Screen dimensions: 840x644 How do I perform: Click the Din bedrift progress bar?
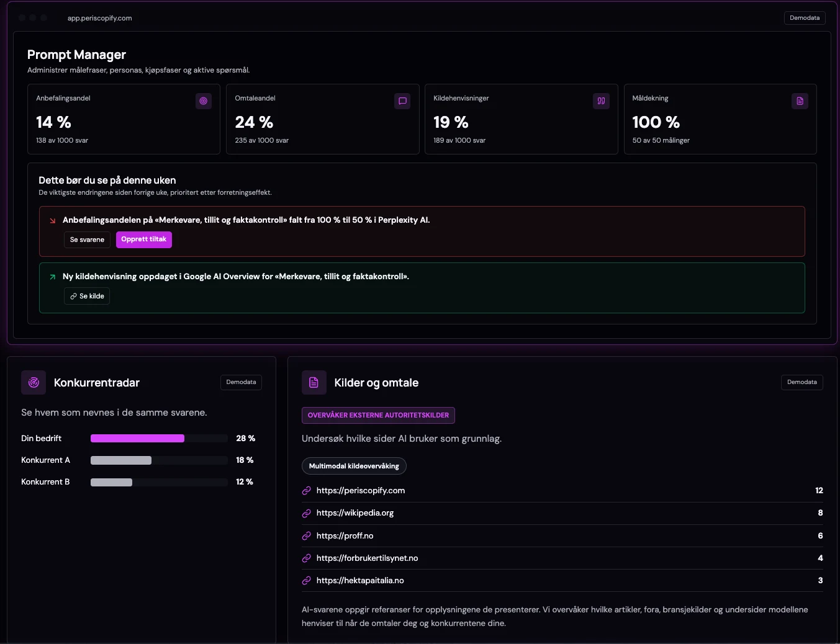[x=159, y=439]
